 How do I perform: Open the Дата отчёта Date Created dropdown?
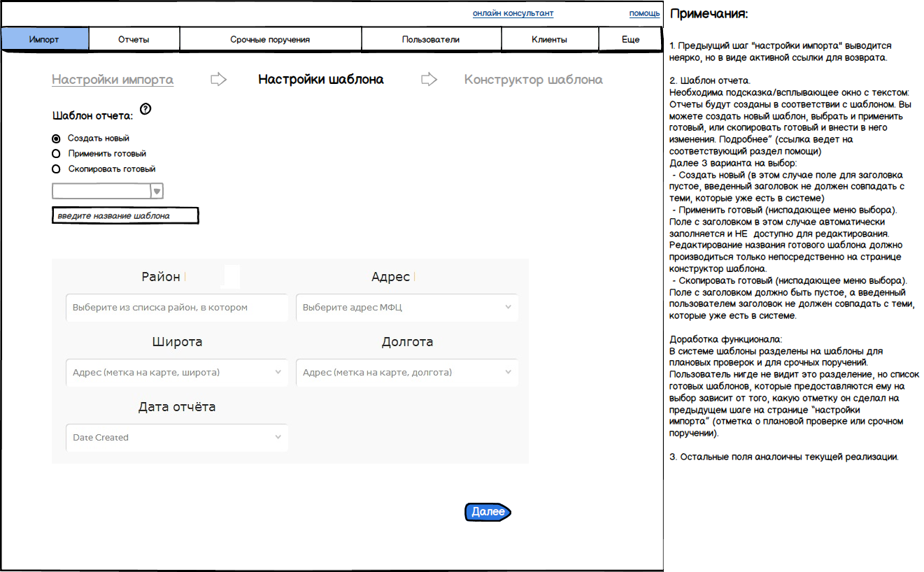278,438
